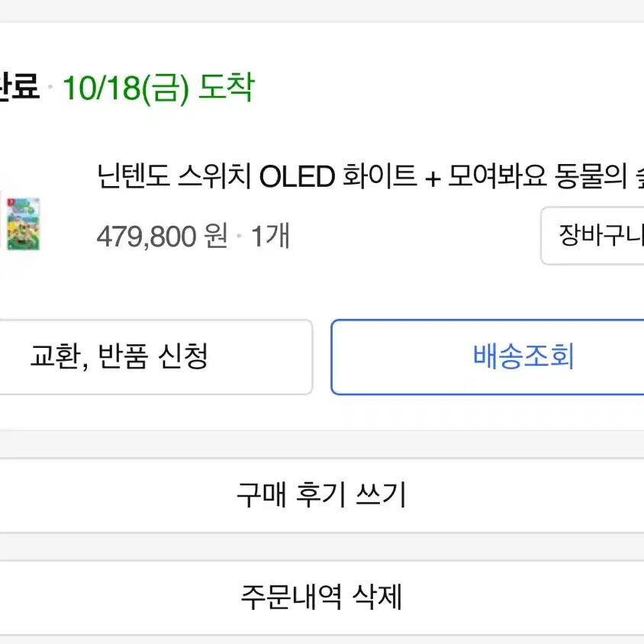Screen dimensions: 644x644
Task: Click the 닌텐도 word in the title
Action: click(133, 175)
